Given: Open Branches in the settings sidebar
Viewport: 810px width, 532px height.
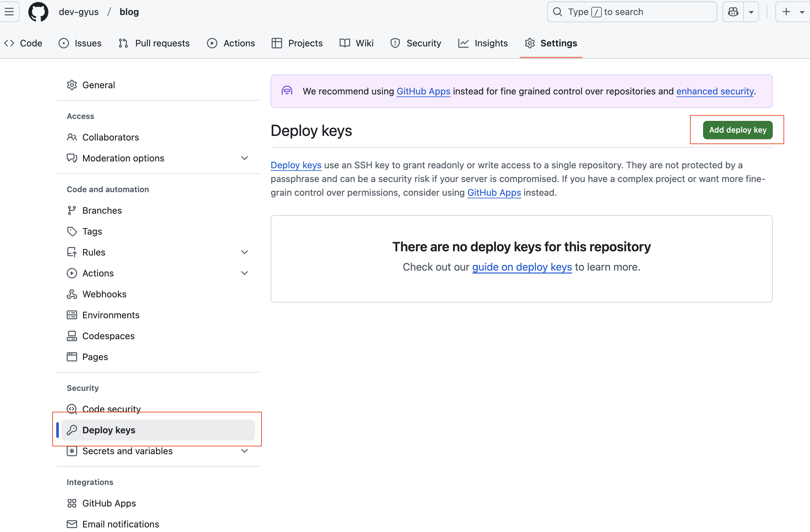Looking at the screenshot, I should tap(102, 210).
